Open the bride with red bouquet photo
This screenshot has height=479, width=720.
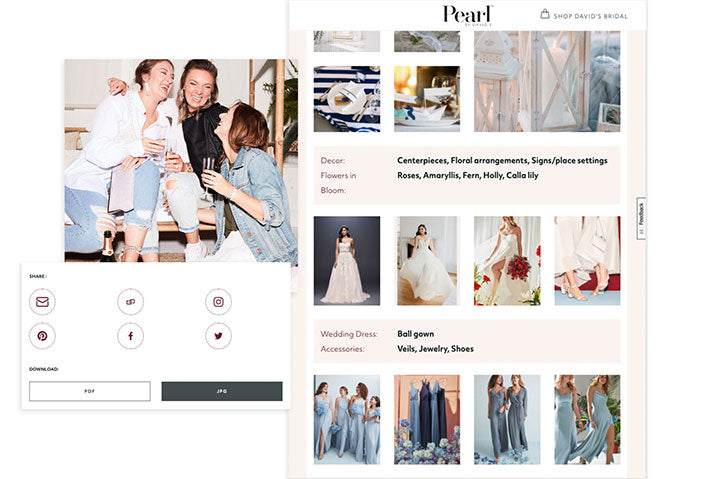(507, 260)
